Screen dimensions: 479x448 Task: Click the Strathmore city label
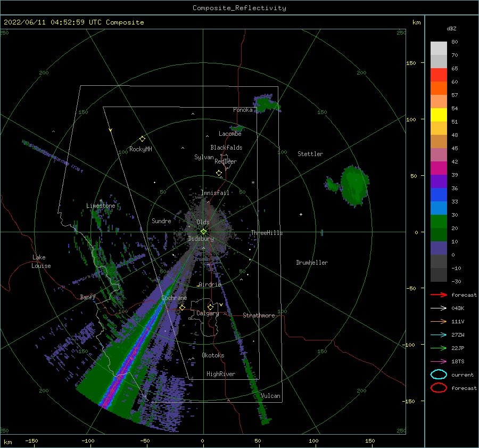point(259,315)
